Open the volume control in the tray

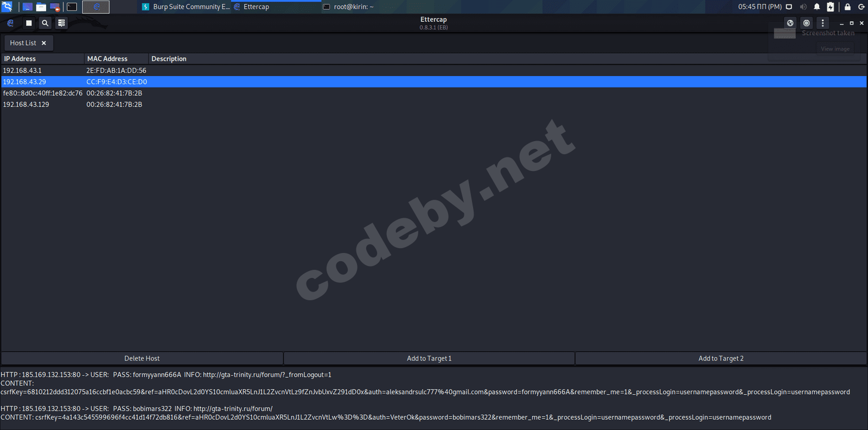[x=803, y=7]
